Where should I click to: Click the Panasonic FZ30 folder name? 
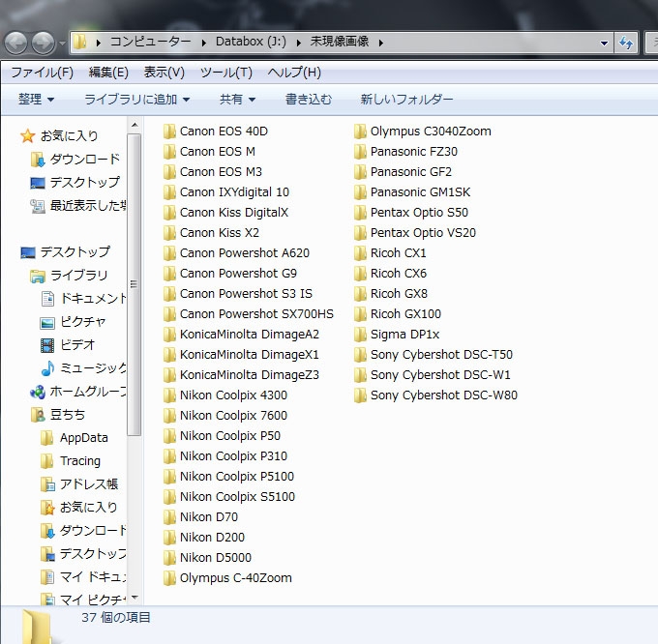[414, 152]
